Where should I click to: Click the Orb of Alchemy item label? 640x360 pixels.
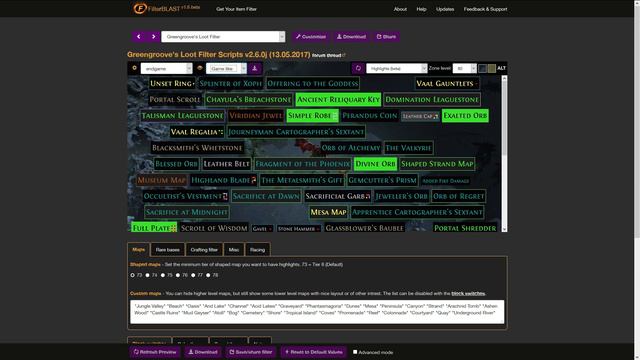(351, 148)
